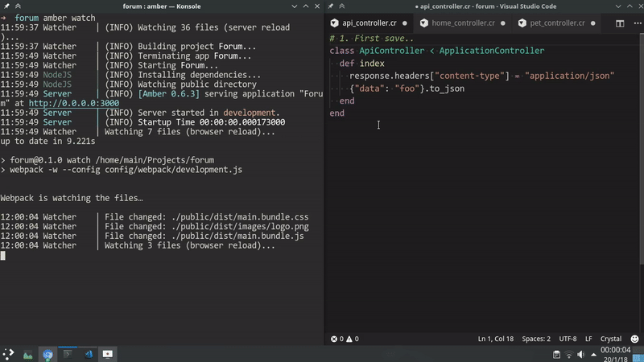Click VS Code's keep-above double chevron icon

pyautogui.click(x=341, y=6)
